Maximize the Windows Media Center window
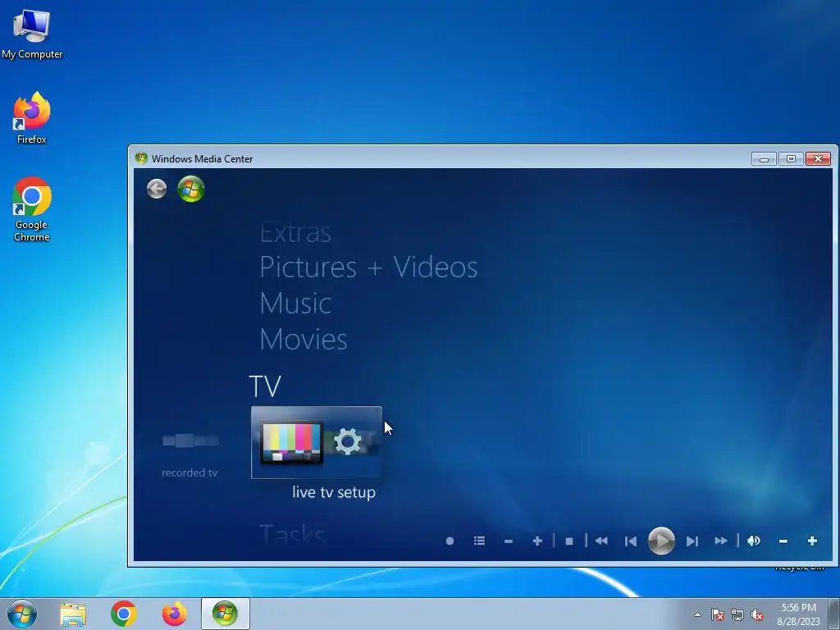The width and height of the screenshot is (840, 630). coord(791,159)
